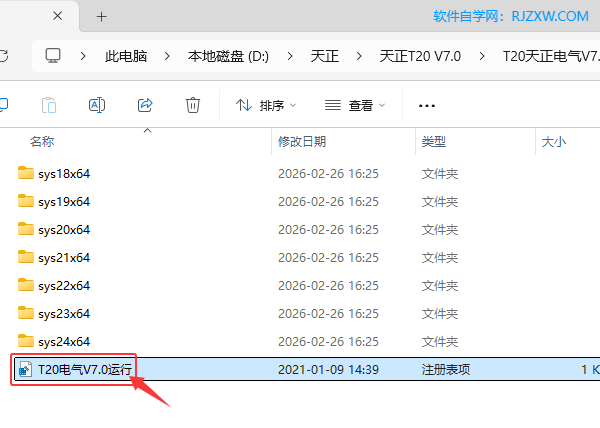Click the Delete trash icon in toolbar
The height and width of the screenshot is (428, 600).
pyautogui.click(x=193, y=105)
